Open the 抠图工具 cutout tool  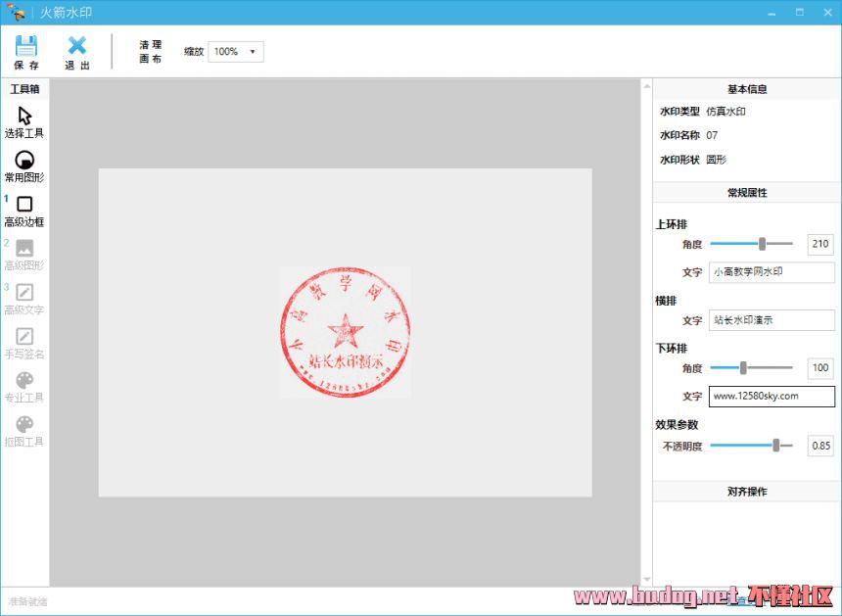tap(24, 424)
